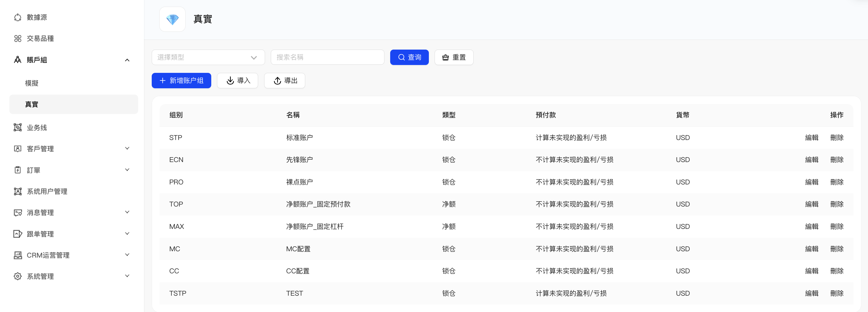Focus the 搜索名稱 search input field
This screenshot has height=312, width=868.
(x=327, y=57)
